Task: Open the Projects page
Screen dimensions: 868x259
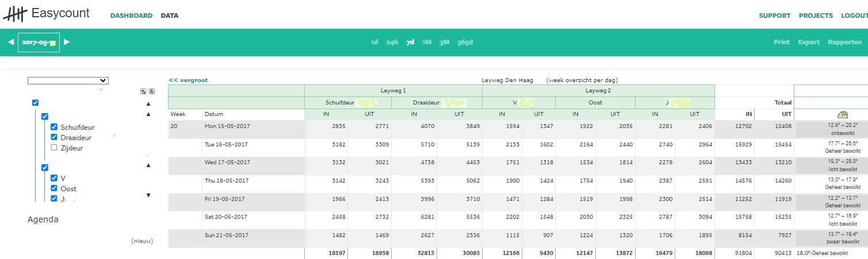Action: click(816, 16)
